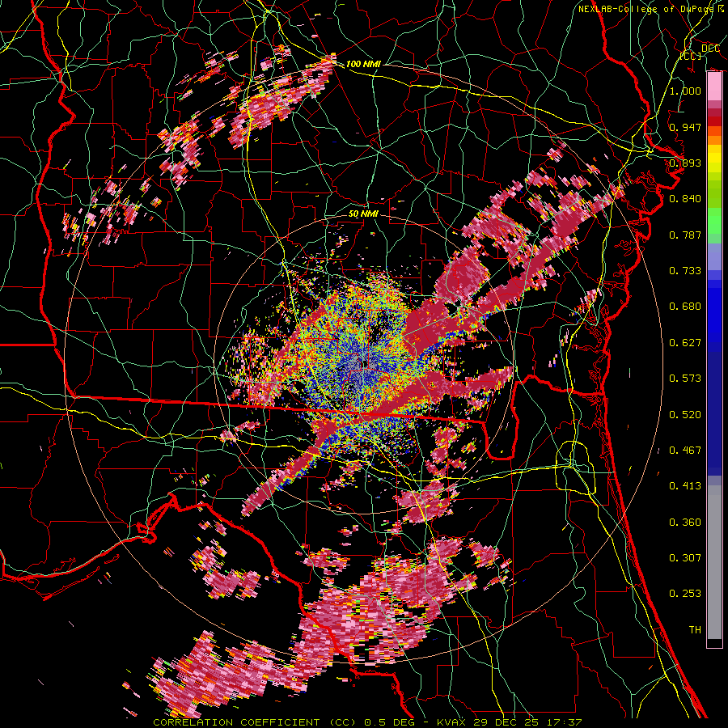Select the 0.360 scale value
The image size is (728, 728).
685,523
